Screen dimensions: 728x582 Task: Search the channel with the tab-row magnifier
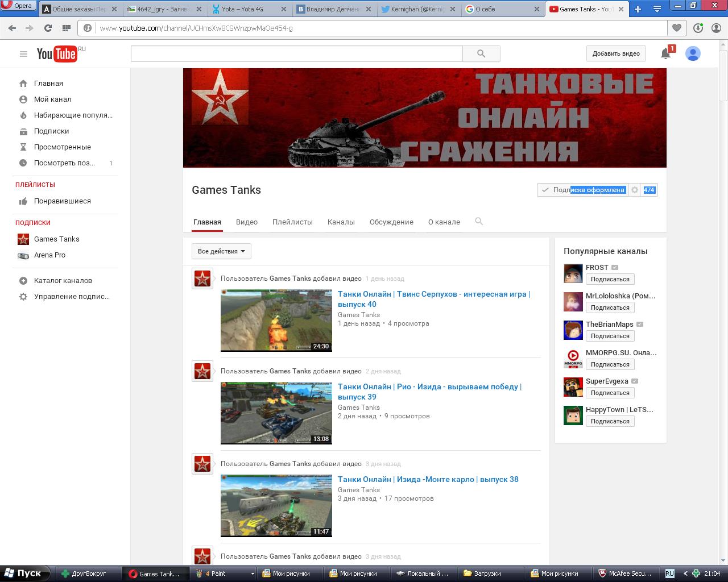pyautogui.click(x=479, y=222)
